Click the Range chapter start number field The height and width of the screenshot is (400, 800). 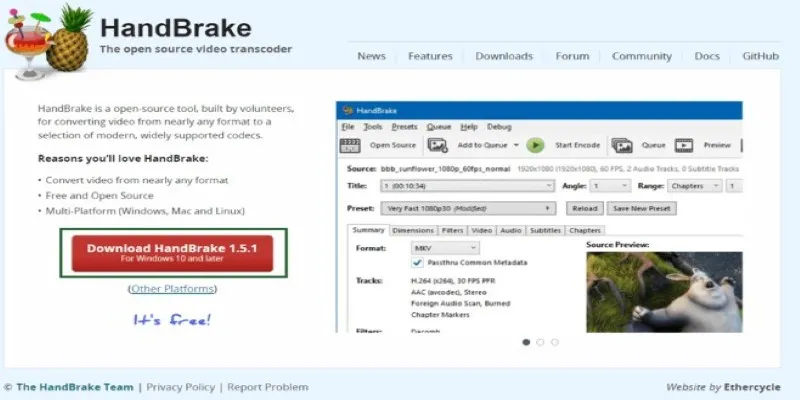[734, 186]
